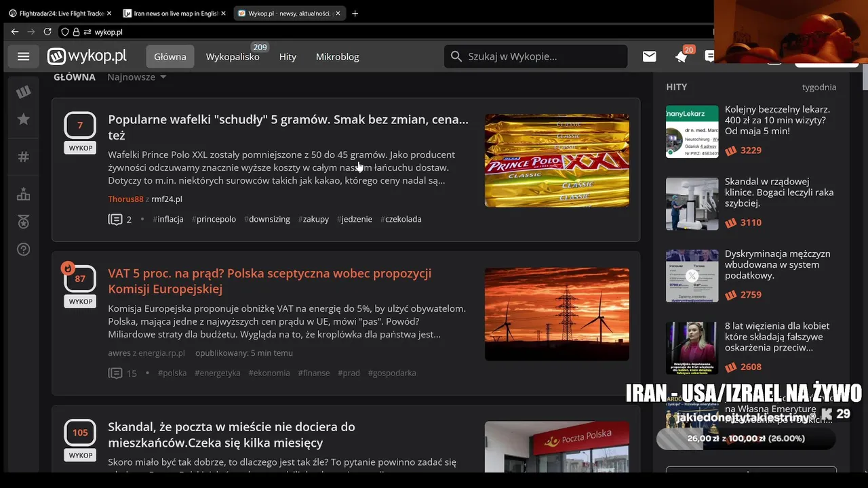The height and width of the screenshot is (488, 868).
Task: Open the #downsizing tag
Action: (x=267, y=219)
